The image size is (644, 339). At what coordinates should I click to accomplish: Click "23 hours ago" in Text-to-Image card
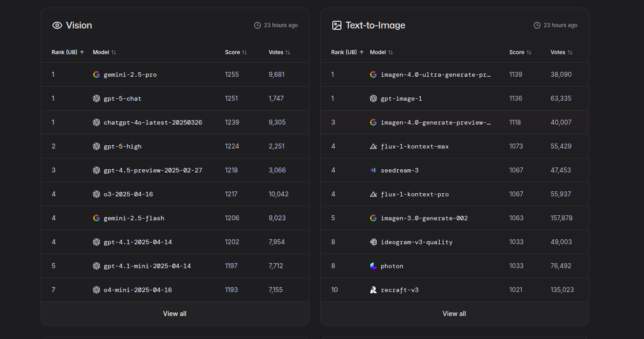pyautogui.click(x=561, y=25)
